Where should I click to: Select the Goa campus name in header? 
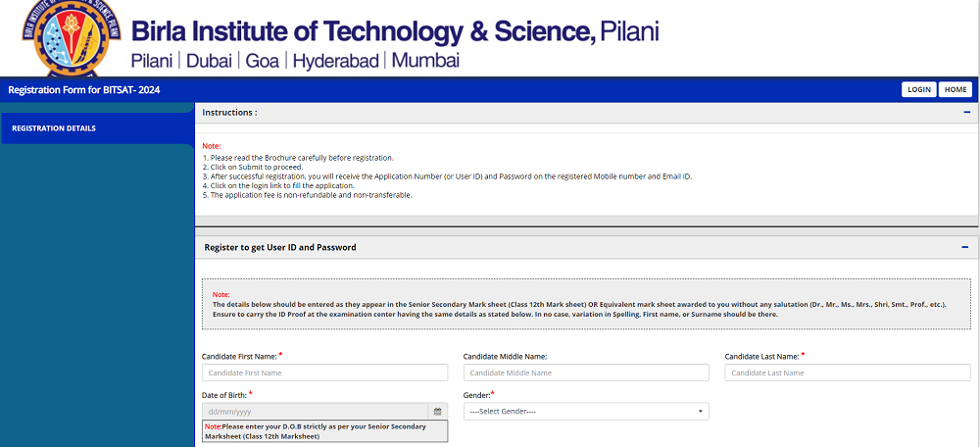[x=262, y=60]
